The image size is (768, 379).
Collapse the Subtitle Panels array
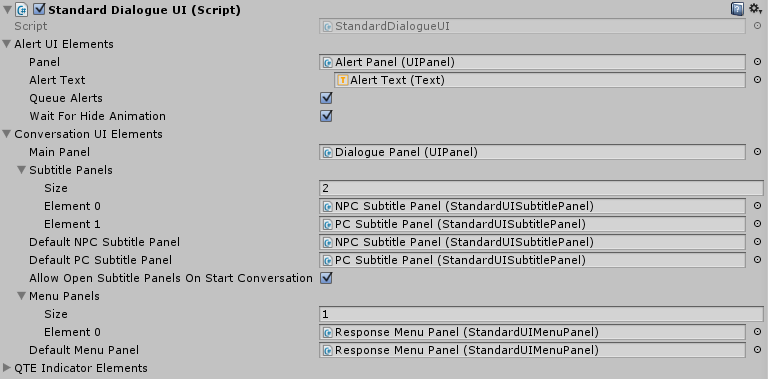21,170
